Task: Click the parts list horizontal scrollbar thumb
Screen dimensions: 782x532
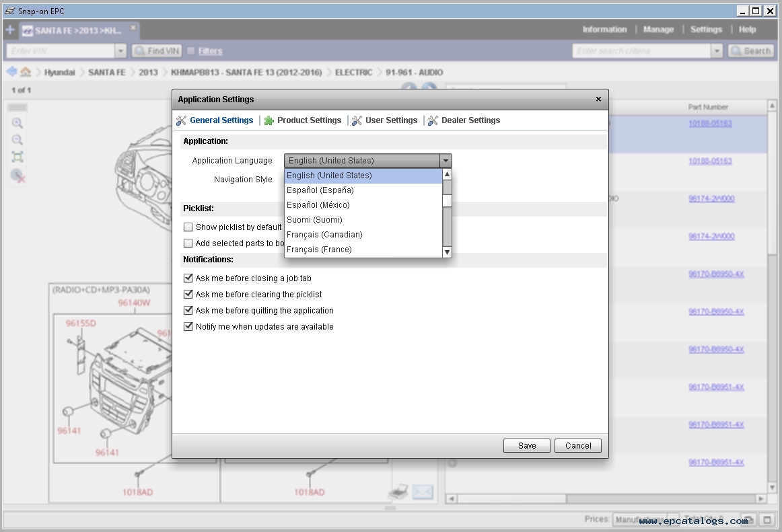Action: click(x=511, y=498)
